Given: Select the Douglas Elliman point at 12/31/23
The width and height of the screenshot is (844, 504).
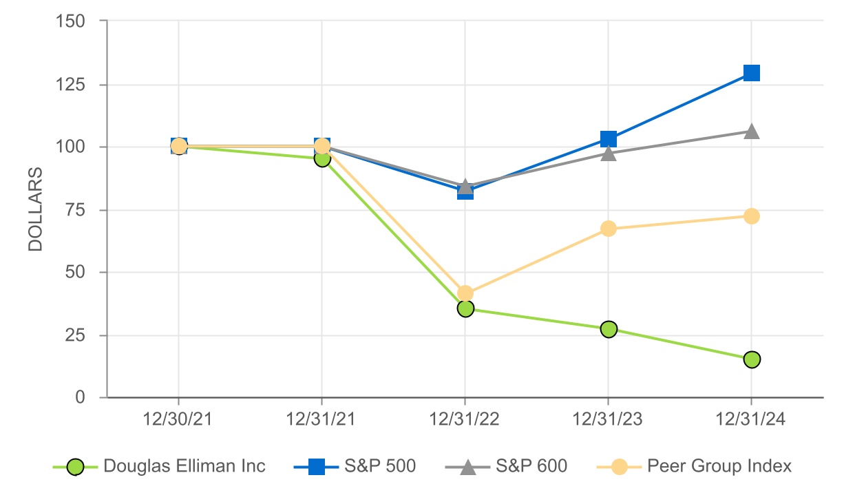Looking at the screenshot, I should click(x=609, y=329).
